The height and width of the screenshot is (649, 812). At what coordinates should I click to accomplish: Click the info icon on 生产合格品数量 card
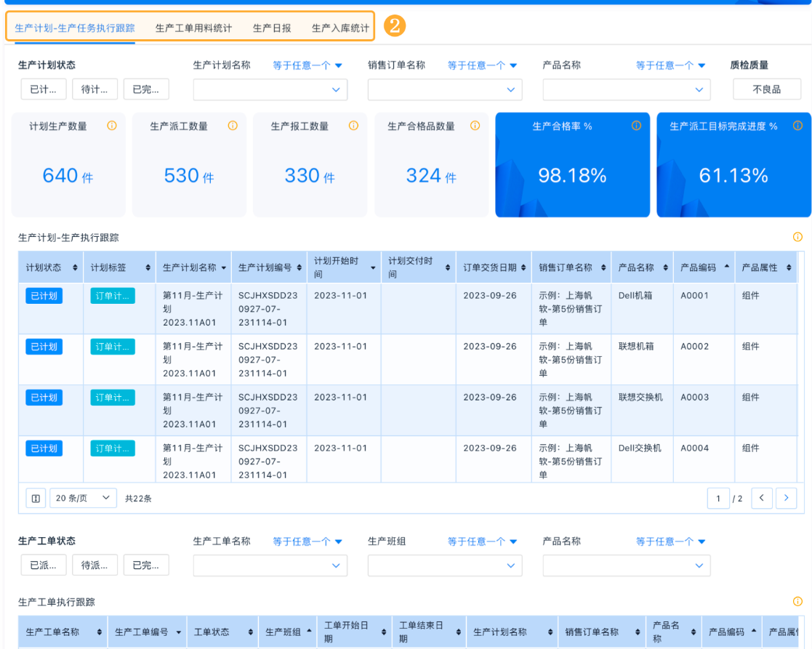pos(475,126)
